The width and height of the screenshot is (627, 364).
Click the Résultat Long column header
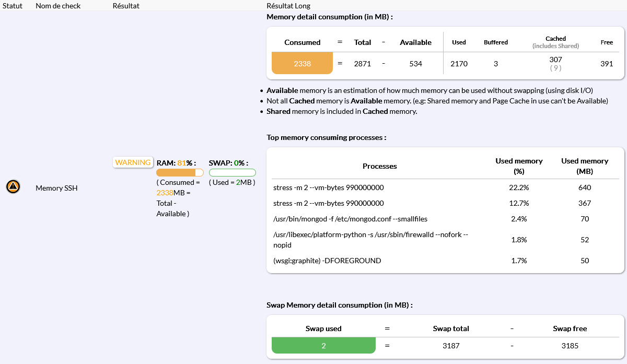[288, 6]
